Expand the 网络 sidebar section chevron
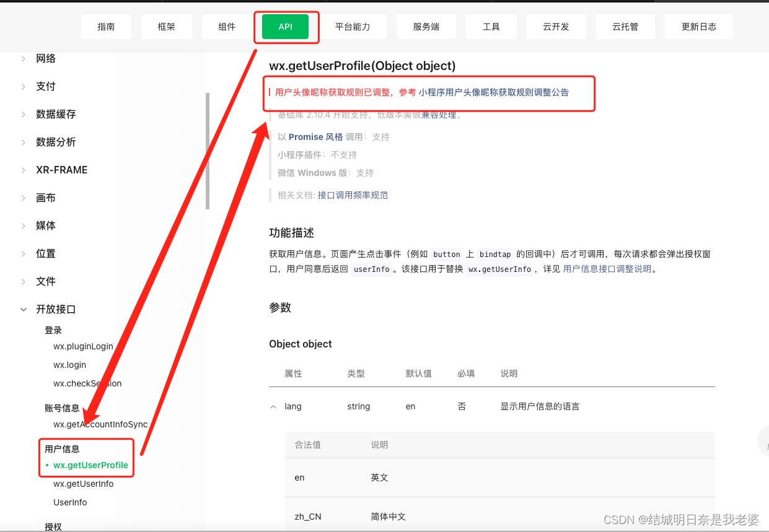 24,58
